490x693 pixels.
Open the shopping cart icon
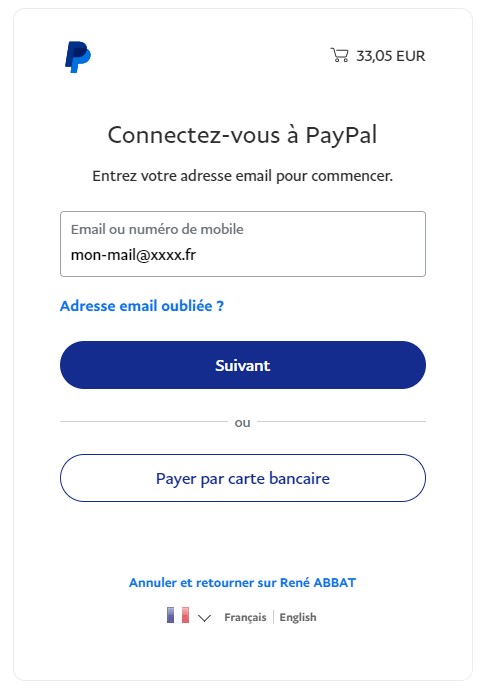click(x=339, y=55)
